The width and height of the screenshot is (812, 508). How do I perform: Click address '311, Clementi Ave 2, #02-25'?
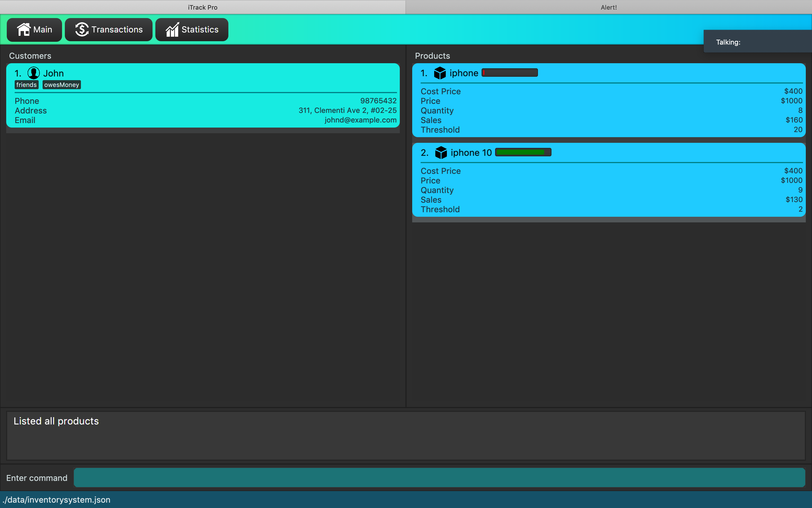pos(348,111)
